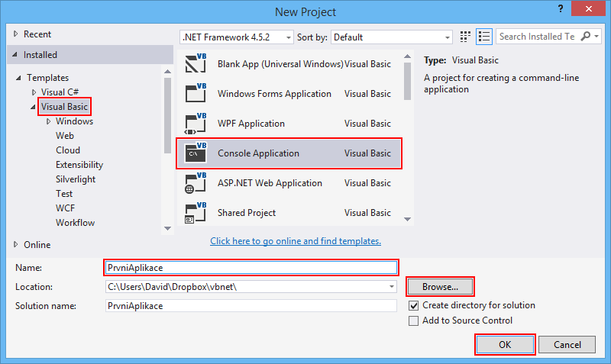Screen dimensions: 611x364
Task: Click the Blank App template icon
Action: (196, 63)
